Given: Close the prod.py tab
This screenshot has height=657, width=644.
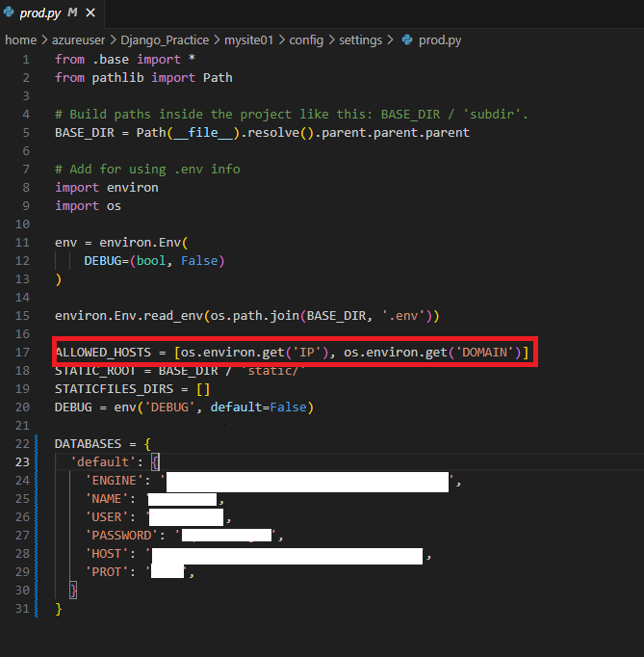Looking at the screenshot, I should 90,13.
